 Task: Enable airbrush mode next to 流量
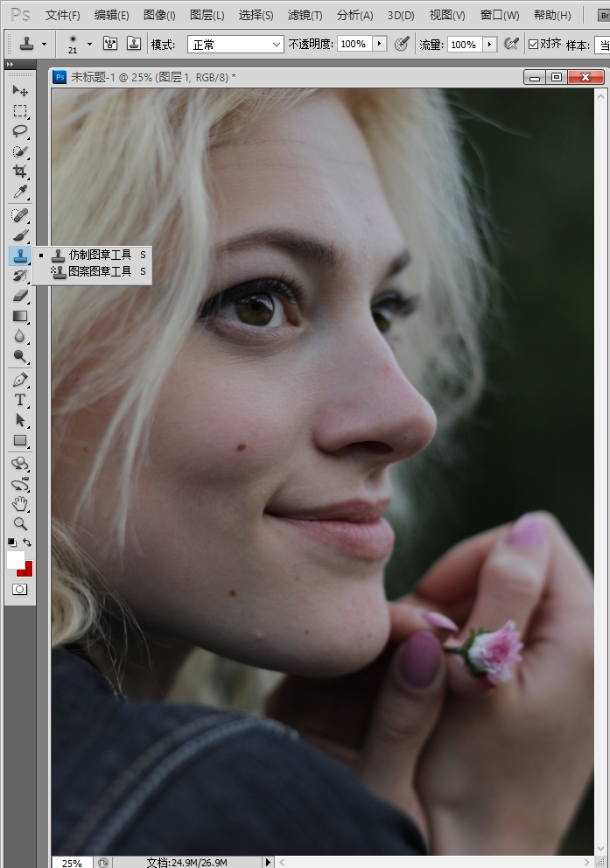click(511, 44)
